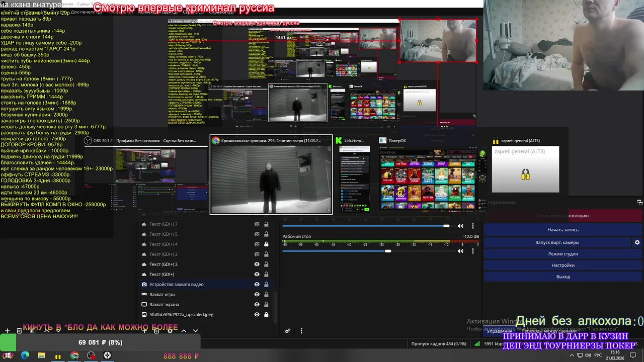Click the monitor icon of Захват экрана
Viewport: 644px width, 362px height.
pyautogui.click(x=144, y=305)
